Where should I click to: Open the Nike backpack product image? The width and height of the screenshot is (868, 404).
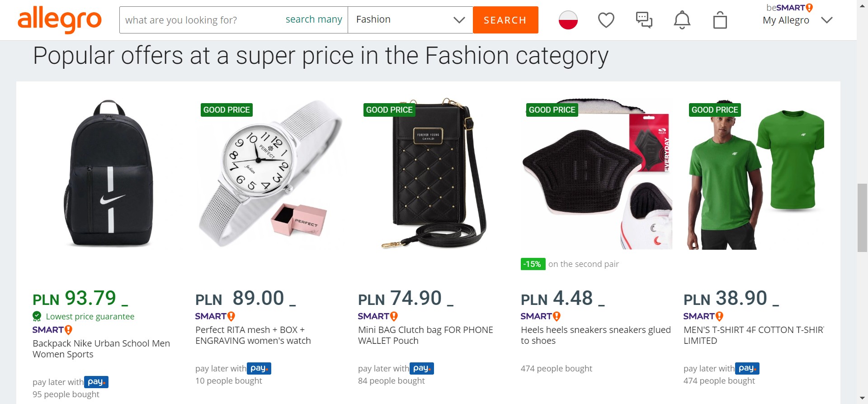coord(108,174)
